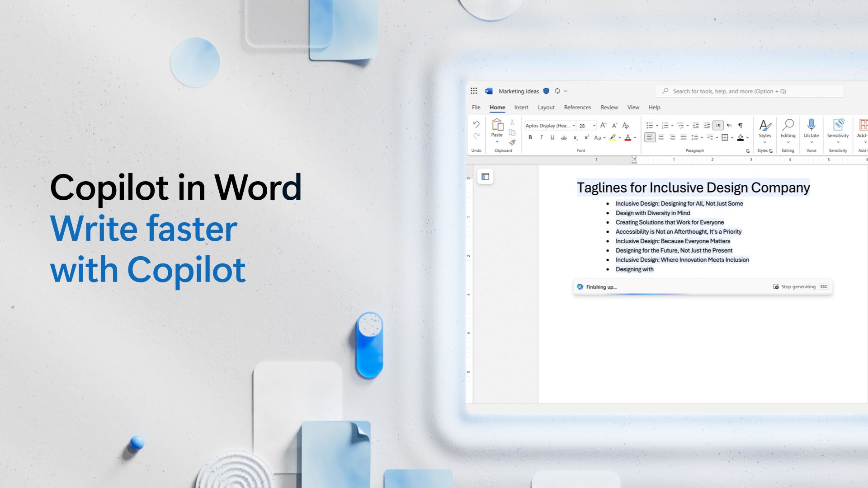Open the Font size dropdown
Screen dimensions: 868x488
(594, 126)
